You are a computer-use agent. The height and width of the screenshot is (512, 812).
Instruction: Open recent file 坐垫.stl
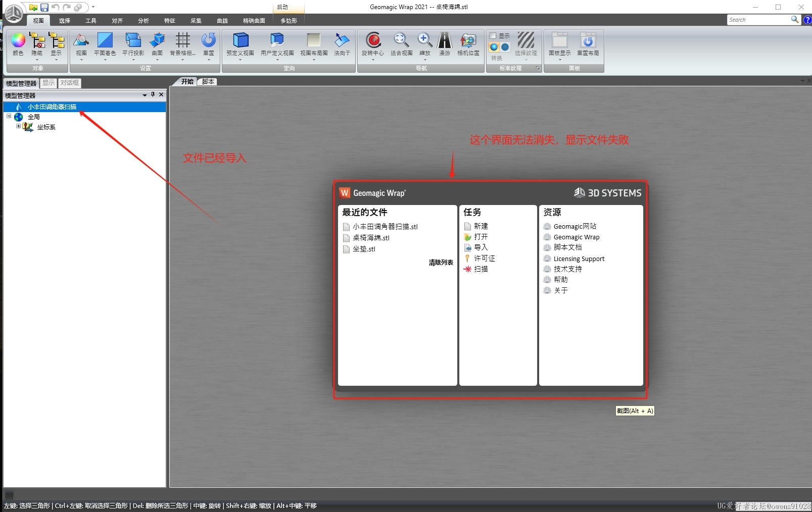click(364, 249)
